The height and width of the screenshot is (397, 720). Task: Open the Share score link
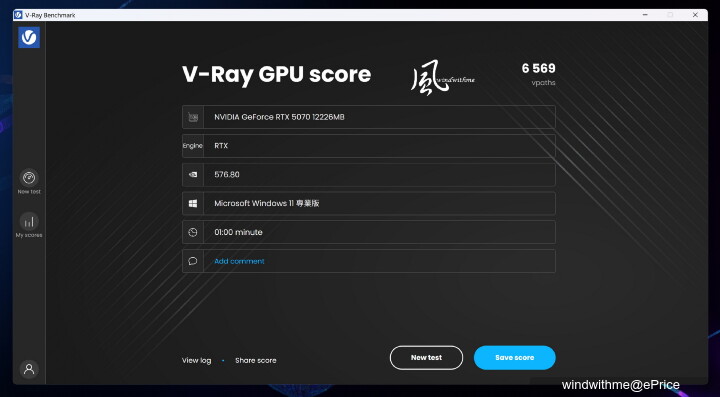[x=256, y=360]
